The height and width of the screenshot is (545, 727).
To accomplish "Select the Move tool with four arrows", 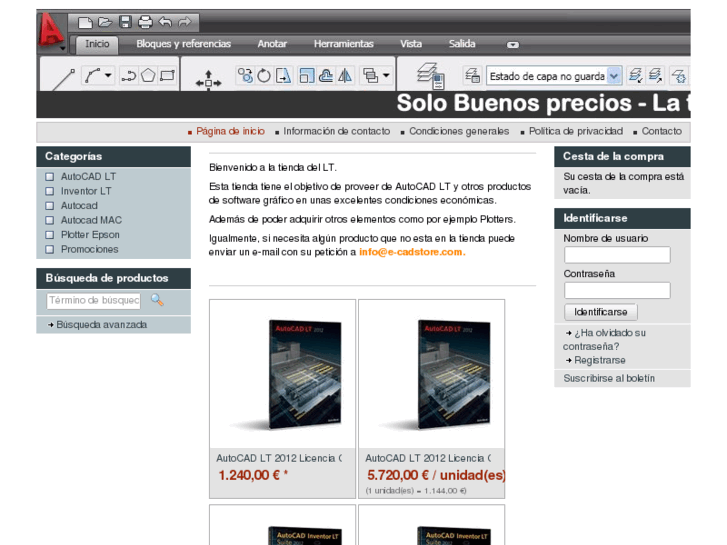I will pyautogui.click(x=208, y=80).
